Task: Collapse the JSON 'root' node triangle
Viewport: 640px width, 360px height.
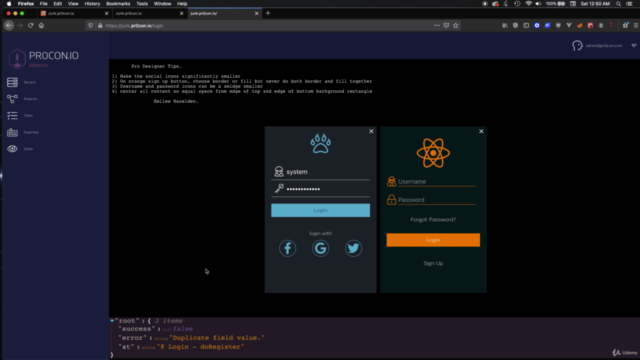Action: click(x=112, y=321)
